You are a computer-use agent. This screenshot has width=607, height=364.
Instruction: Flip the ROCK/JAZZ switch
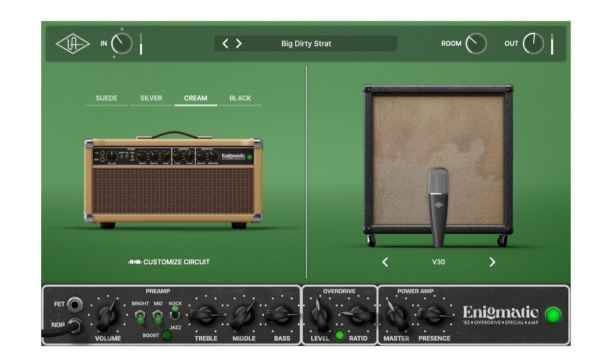(x=175, y=313)
